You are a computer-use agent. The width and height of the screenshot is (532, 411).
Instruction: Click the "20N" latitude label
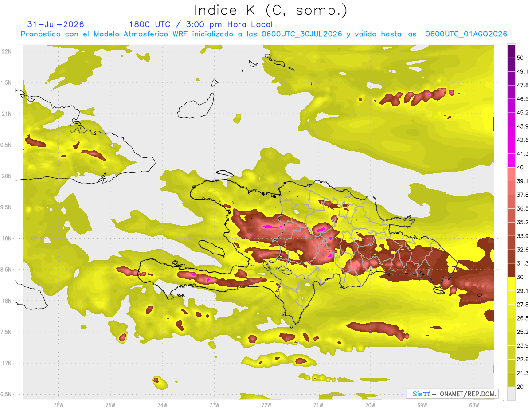(x=7, y=176)
